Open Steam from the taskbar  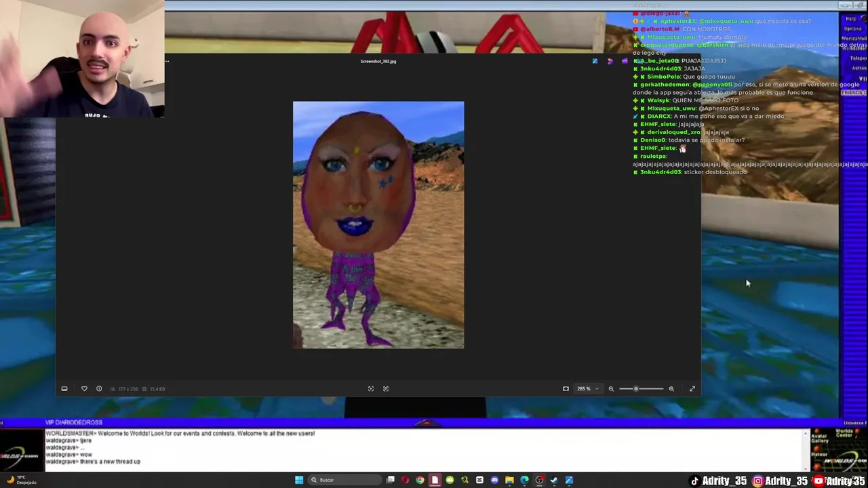(x=554, y=480)
